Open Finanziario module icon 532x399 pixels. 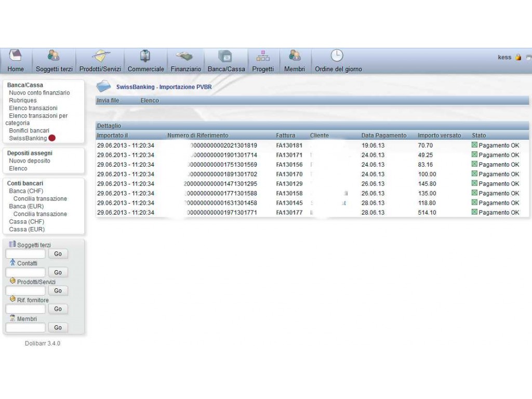tap(185, 56)
